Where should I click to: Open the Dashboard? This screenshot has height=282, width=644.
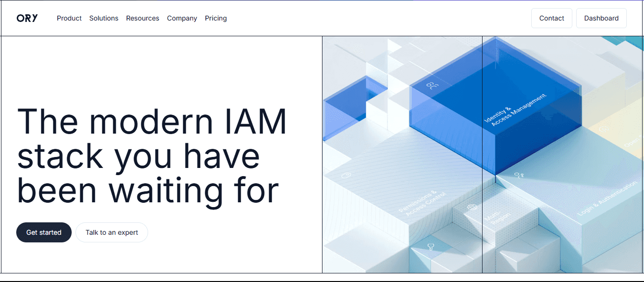pos(601,18)
